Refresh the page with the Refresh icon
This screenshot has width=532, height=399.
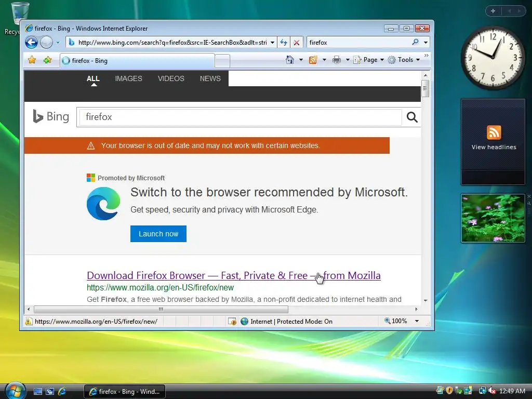(x=284, y=43)
